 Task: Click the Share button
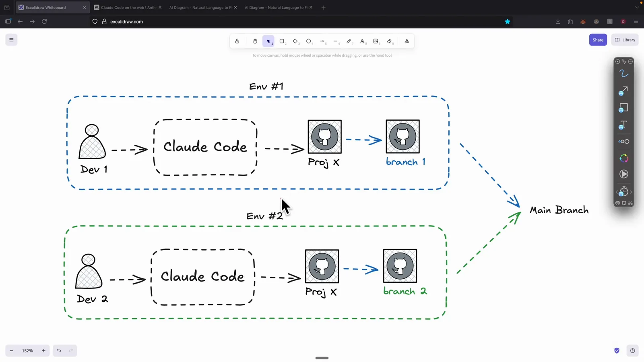pyautogui.click(x=598, y=40)
